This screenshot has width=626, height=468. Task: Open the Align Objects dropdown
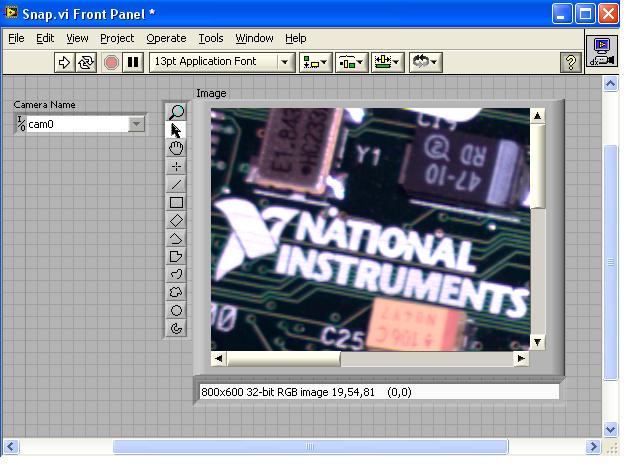[315, 62]
